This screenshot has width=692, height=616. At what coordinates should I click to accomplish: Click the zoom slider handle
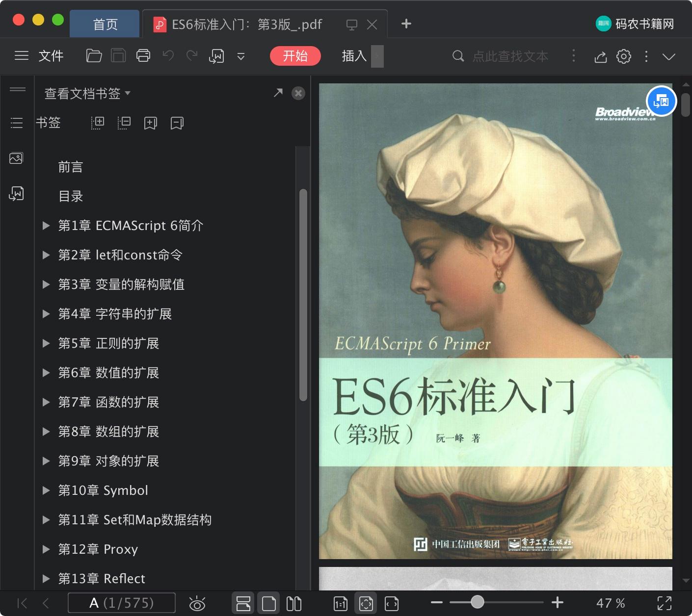click(x=477, y=602)
